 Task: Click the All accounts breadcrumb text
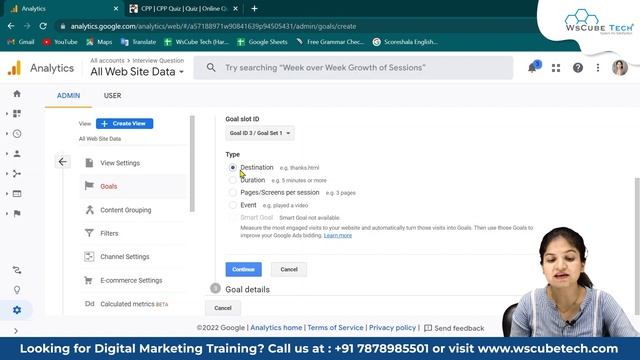click(107, 60)
